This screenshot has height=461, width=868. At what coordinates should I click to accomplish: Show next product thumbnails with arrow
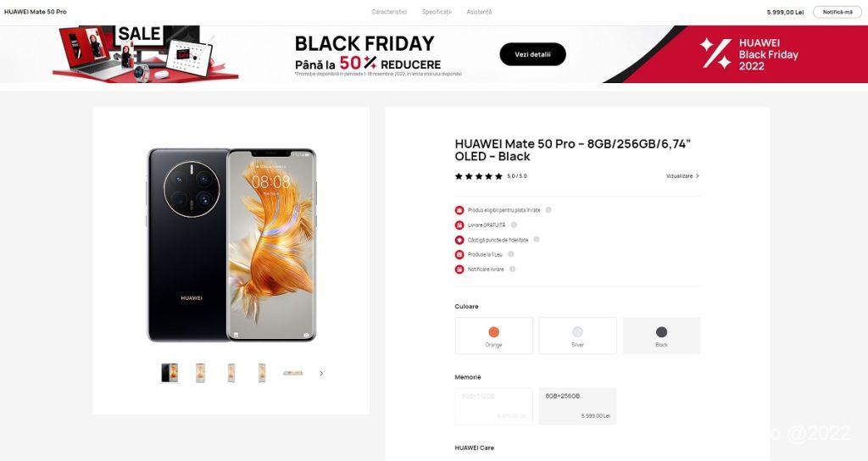(321, 374)
